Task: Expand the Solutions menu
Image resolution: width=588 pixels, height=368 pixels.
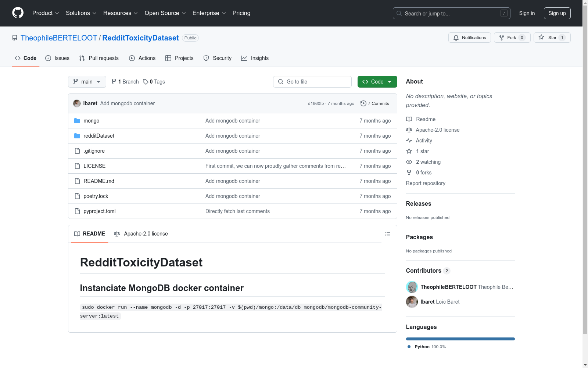Action: (81, 13)
